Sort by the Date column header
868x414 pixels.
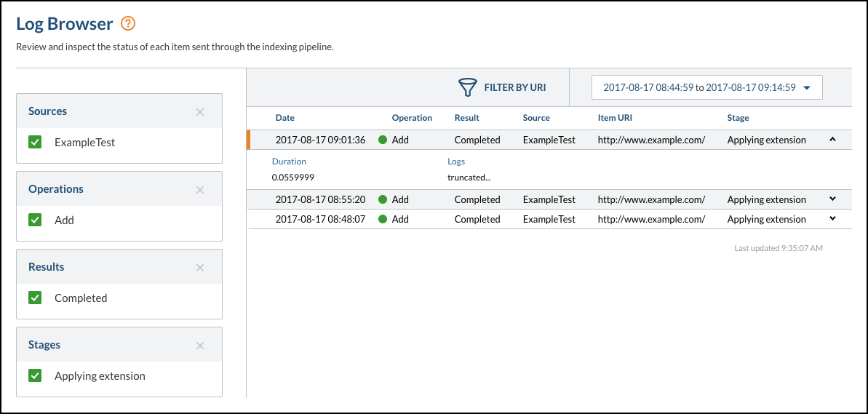point(285,118)
